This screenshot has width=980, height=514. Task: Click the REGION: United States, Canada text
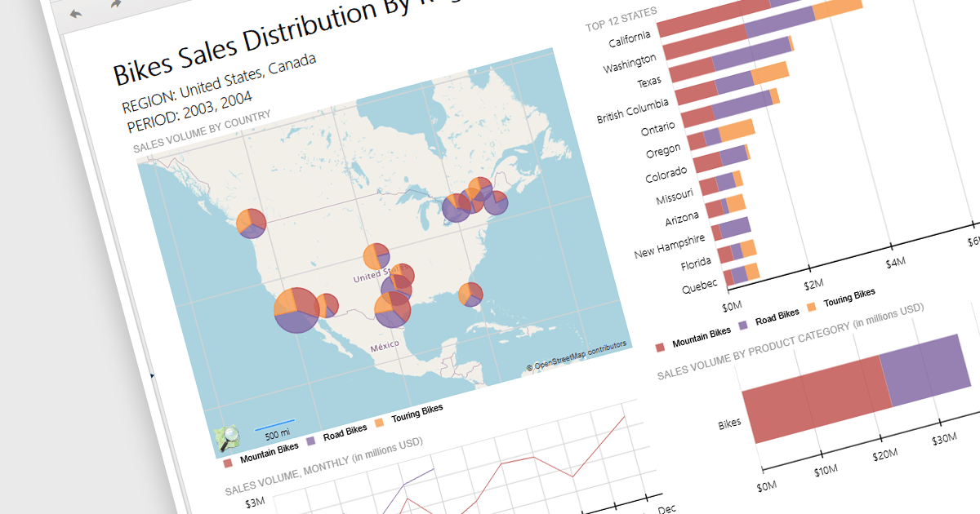coord(219,82)
